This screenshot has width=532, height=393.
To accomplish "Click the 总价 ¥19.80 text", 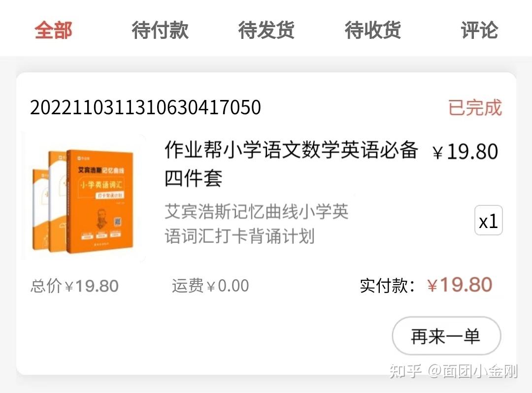I will (x=74, y=286).
